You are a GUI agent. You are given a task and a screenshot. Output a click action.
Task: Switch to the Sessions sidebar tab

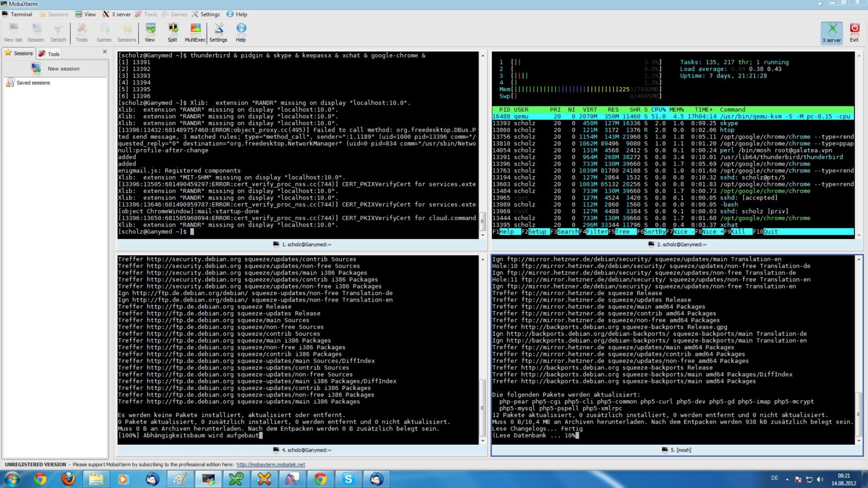(19, 53)
